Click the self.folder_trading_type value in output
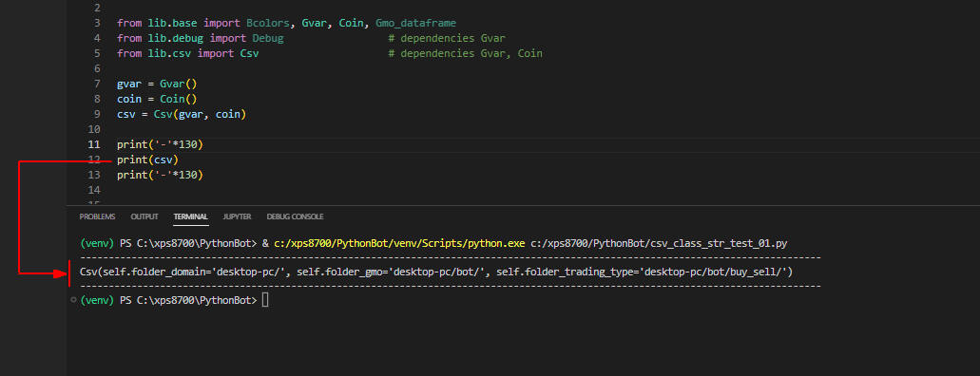 pyautogui.click(x=714, y=272)
